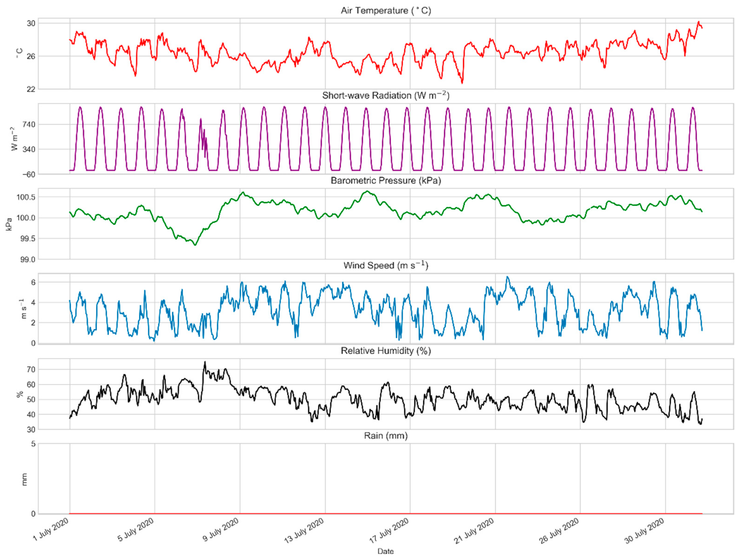Click the 5 tick on rain axis

pyautogui.click(x=33, y=444)
